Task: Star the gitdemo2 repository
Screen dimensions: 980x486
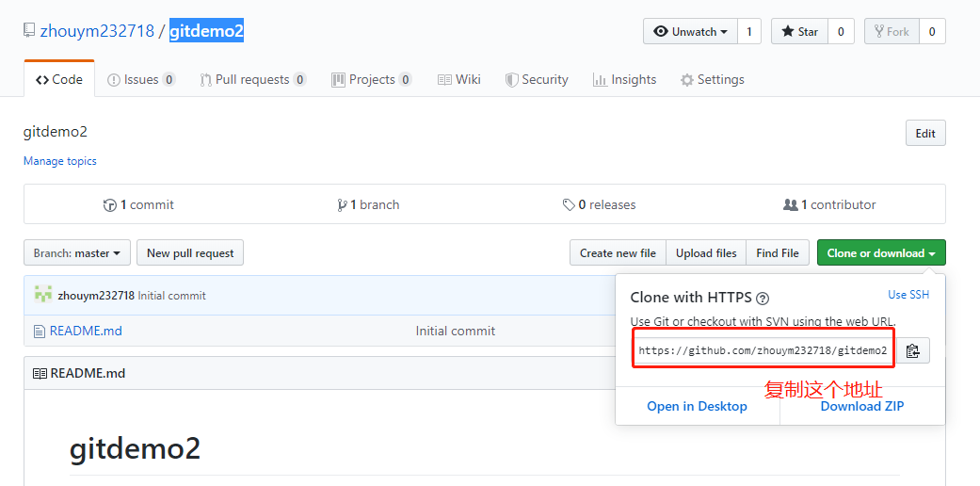Action: (x=799, y=31)
